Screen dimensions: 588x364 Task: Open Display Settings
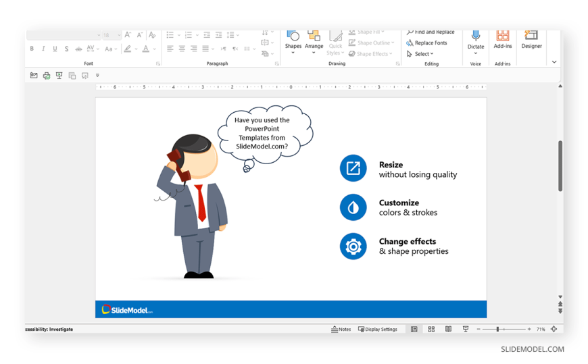(x=378, y=329)
